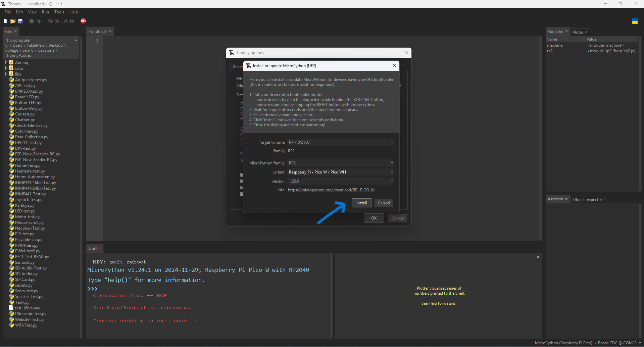Click the rp2 variable row
This screenshot has height=347, width=644.
592,51
